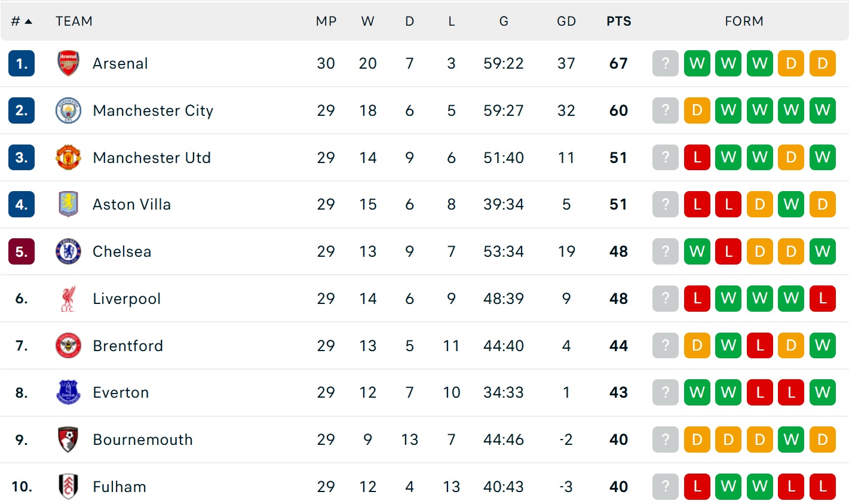
Task: Click the Arsenal club crest
Action: point(68,63)
